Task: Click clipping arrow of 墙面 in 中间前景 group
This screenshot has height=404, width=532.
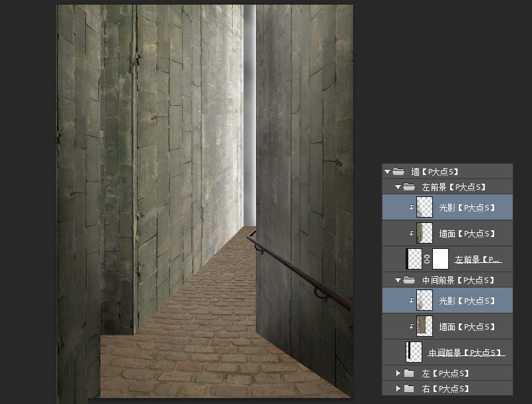Action: (411, 326)
